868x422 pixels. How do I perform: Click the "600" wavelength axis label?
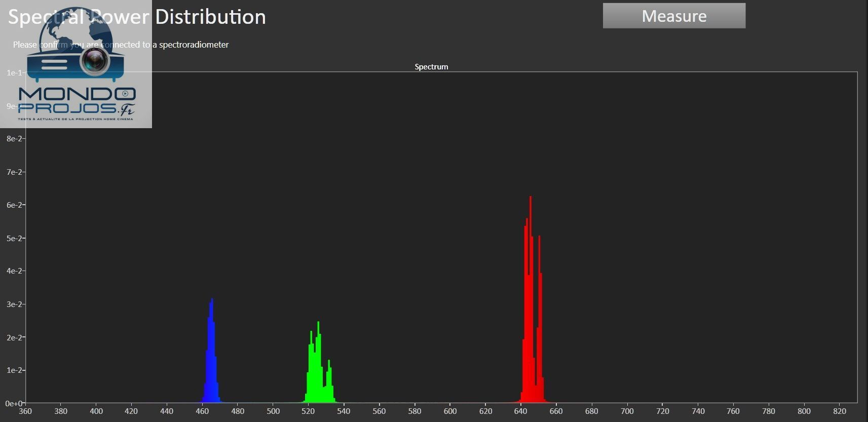450,411
